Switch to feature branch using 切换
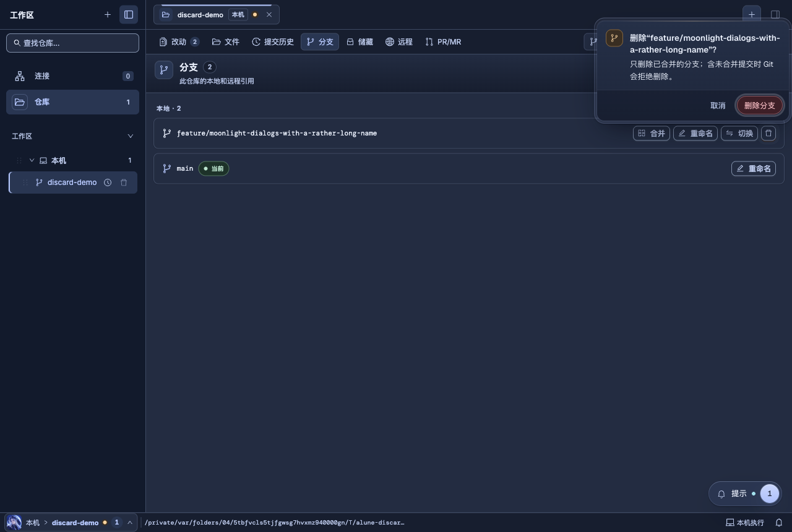The image size is (792, 532). click(x=739, y=134)
